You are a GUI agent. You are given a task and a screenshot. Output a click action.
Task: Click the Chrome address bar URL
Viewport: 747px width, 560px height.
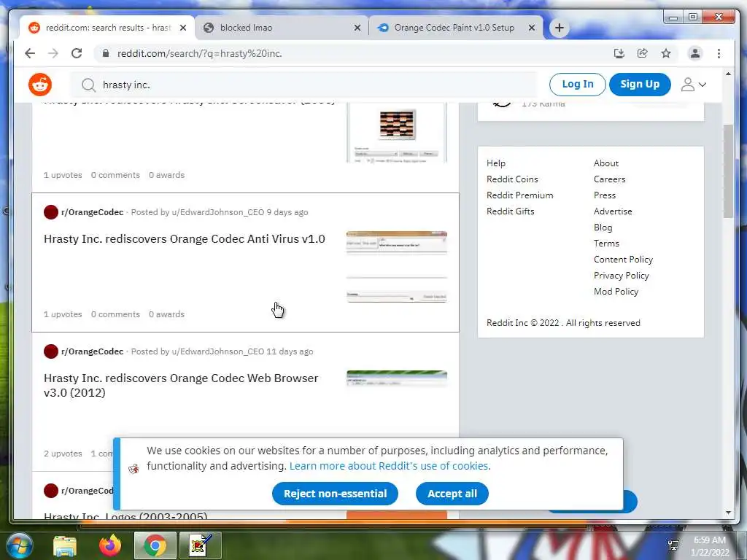click(x=200, y=53)
